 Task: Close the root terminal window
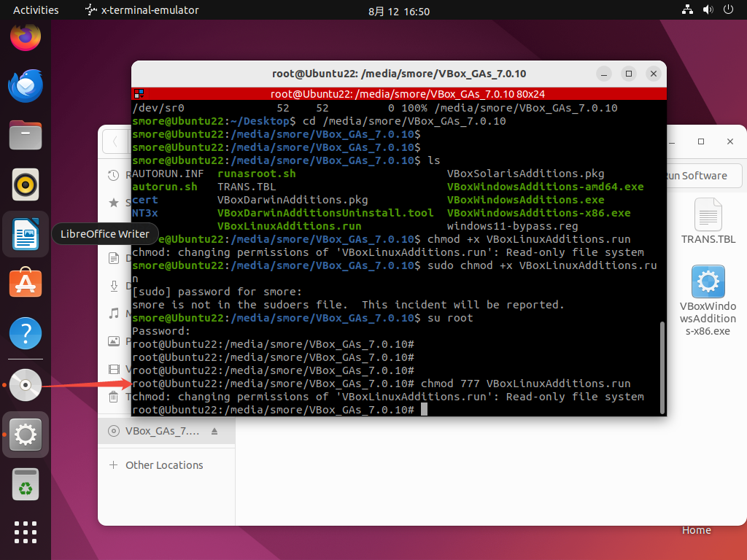coord(653,74)
